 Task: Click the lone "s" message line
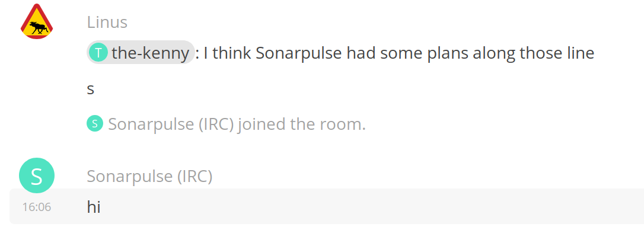pyautogui.click(x=91, y=89)
